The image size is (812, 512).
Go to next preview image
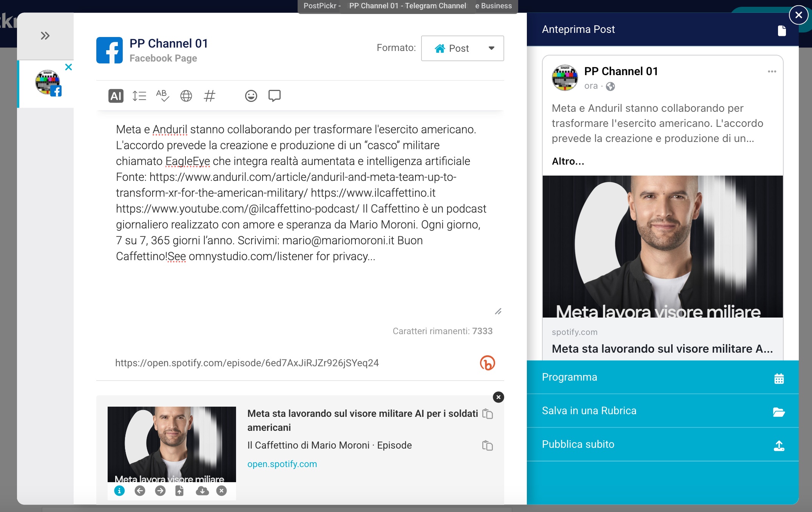(x=160, y=491)
